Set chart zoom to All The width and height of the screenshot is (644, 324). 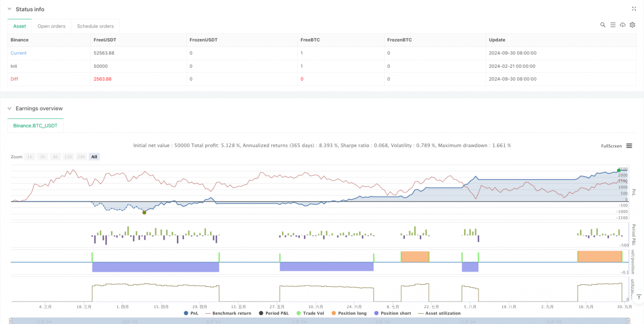[x=94, y=157]
